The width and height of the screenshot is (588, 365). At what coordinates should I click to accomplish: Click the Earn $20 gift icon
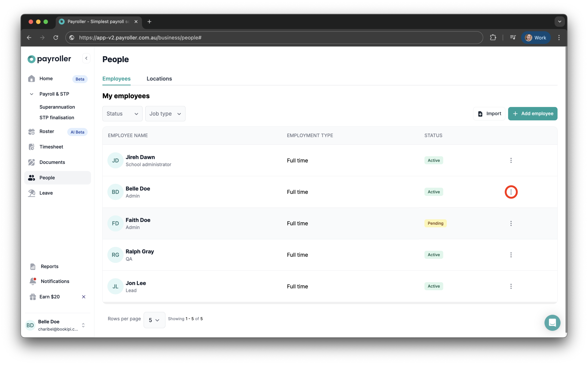(x=33, y=297)
